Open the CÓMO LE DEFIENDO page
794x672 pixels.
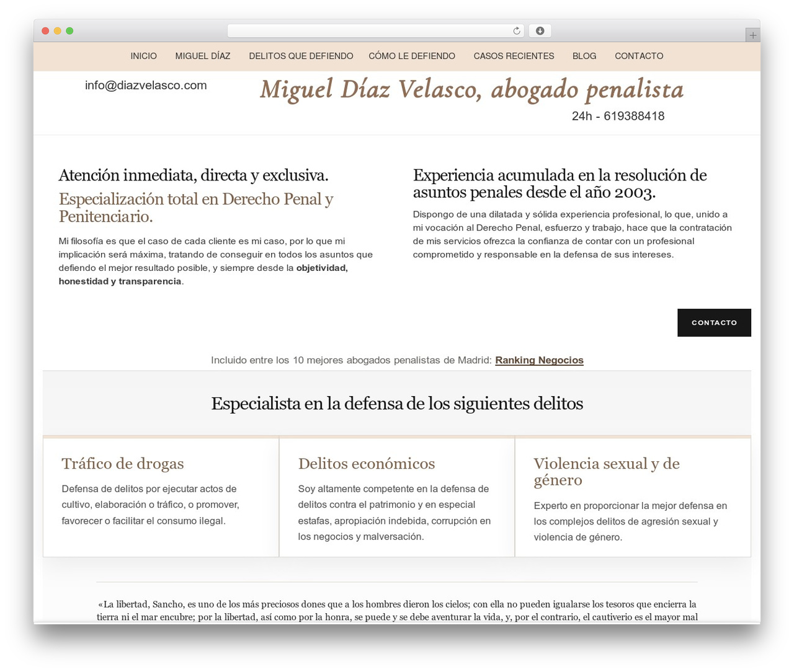click(x=412, y=56)
